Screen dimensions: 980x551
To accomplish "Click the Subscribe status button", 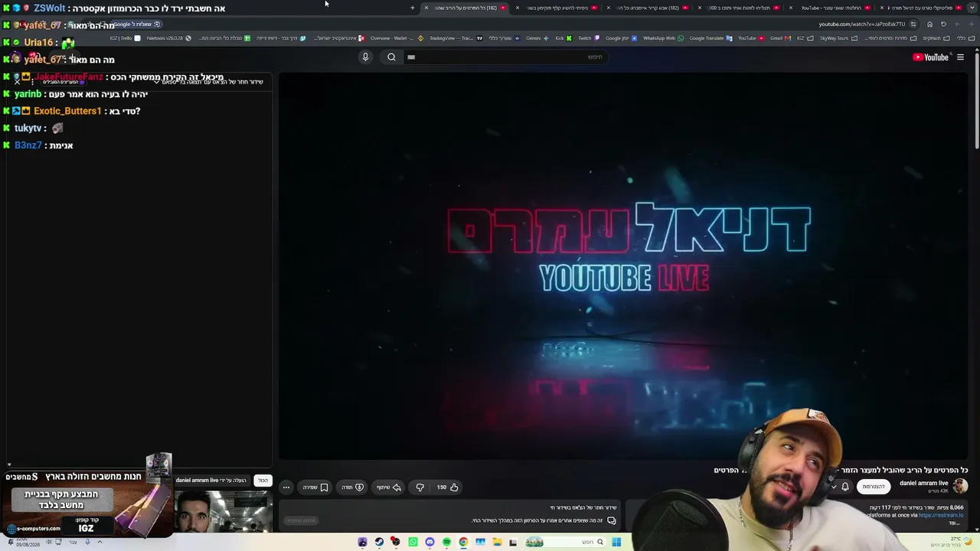I will pyautogui.click(x=874, y=487).
